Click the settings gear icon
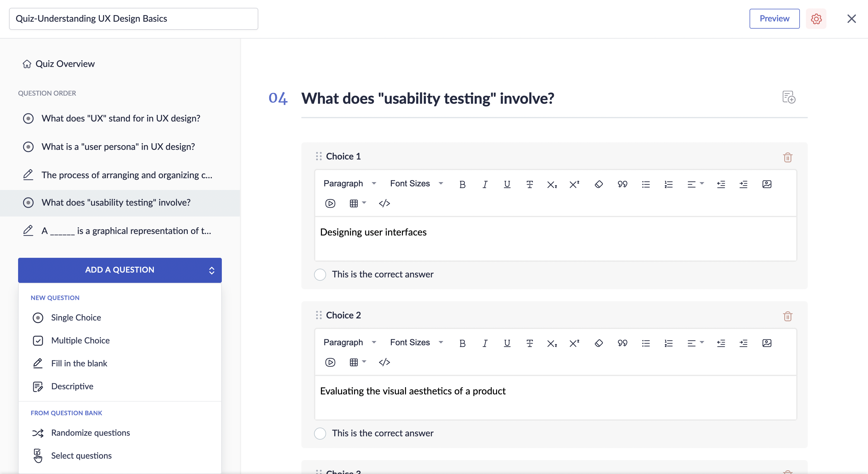 click(816, 19)
